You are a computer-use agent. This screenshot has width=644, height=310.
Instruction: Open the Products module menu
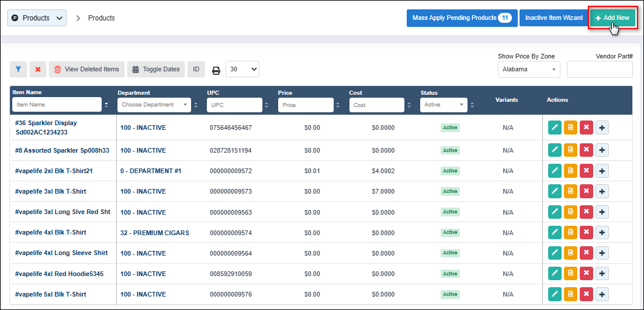click(x=37, y=18)
